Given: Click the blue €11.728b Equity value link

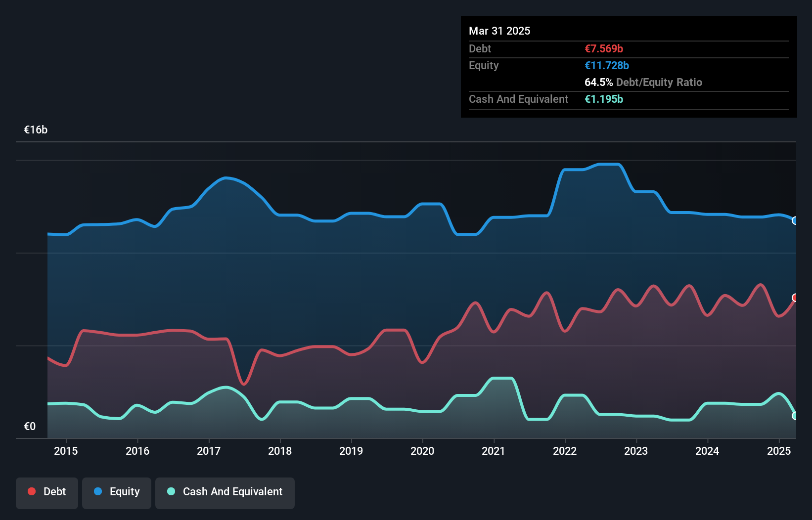Looking at the screenshot, I should pyautogui.click(x=606, y=65).
